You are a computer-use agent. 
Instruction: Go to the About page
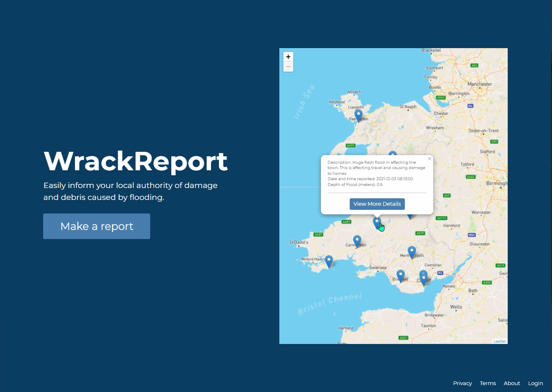pos(512,383)
